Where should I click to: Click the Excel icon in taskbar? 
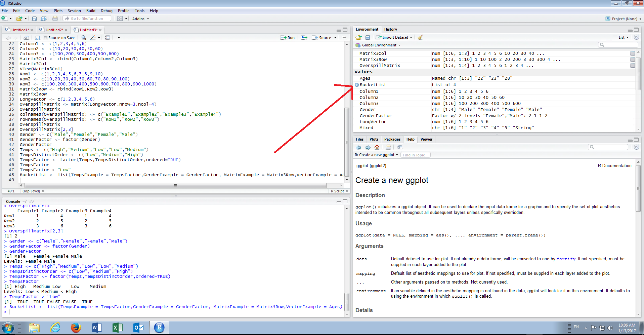[x=117, y=327]
